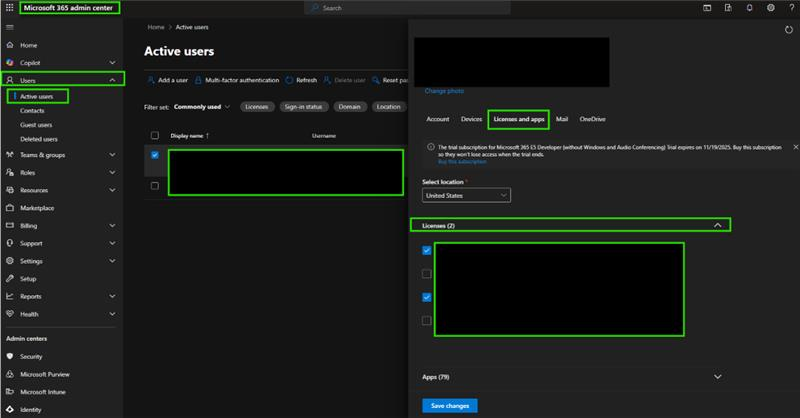Open the Identity diamond icon
Screen dimensions: 800x418
10,409
